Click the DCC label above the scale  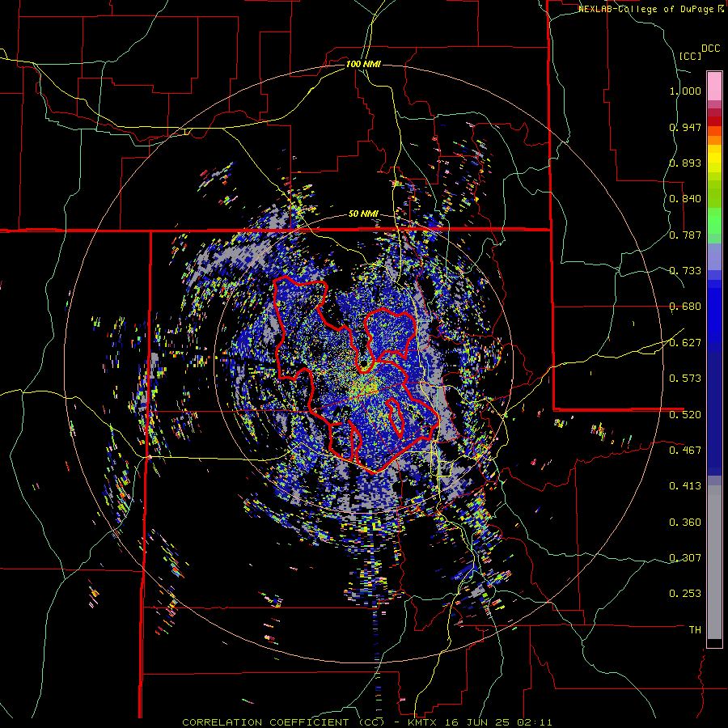click(x=710, y=48)
